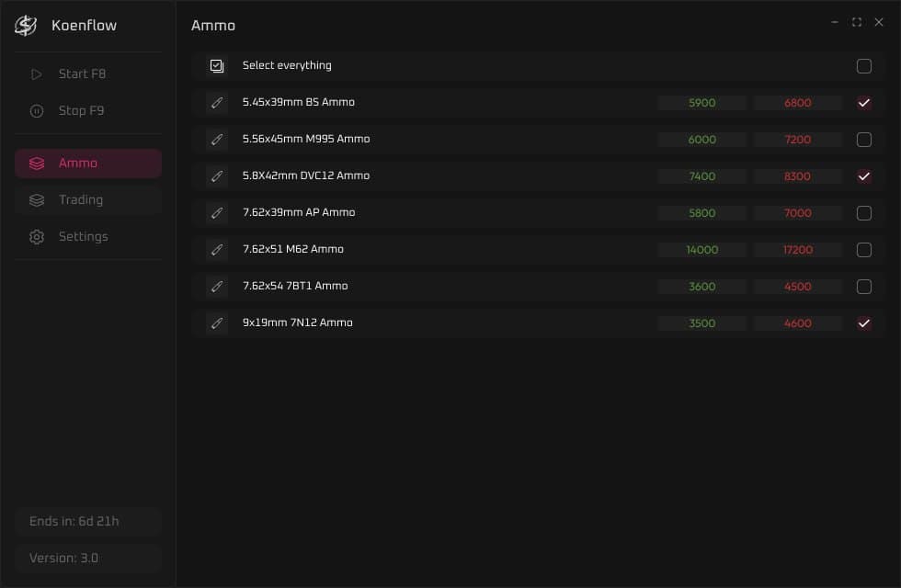Click the red 7000 price field
Viewport: 901px width, 588px height.
coord(798,213)
